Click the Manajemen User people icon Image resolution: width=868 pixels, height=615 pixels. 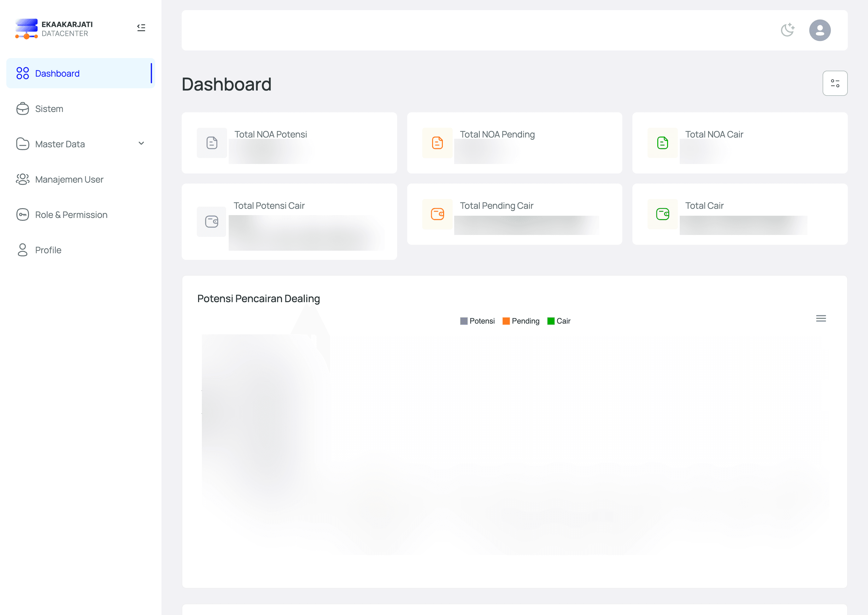tap(23, 179)
